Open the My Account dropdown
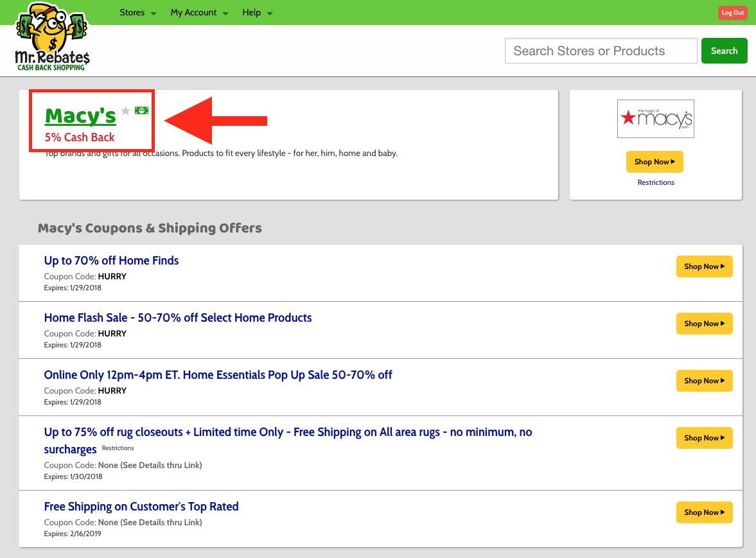The height and width of the screenshot is (558, 756). pos(199,13)
